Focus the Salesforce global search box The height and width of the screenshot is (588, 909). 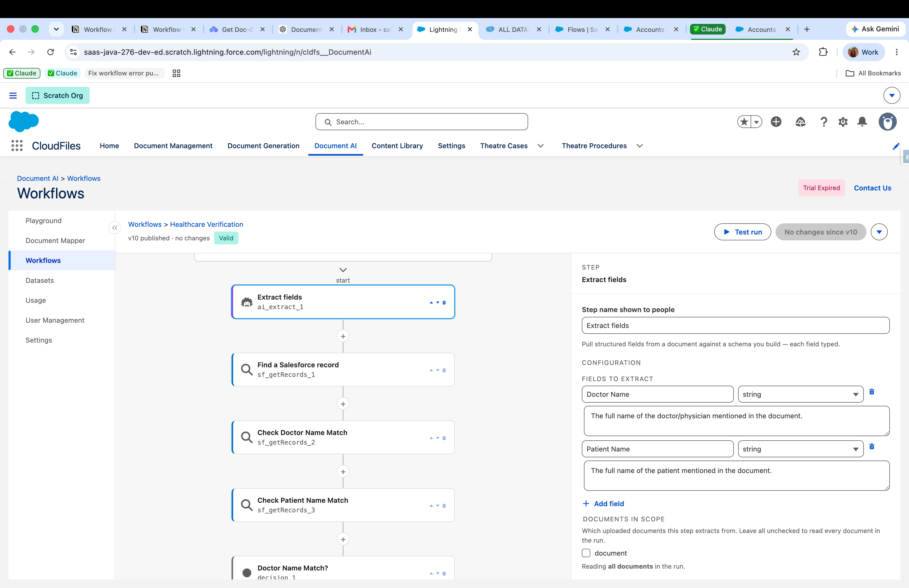(422, 122)
